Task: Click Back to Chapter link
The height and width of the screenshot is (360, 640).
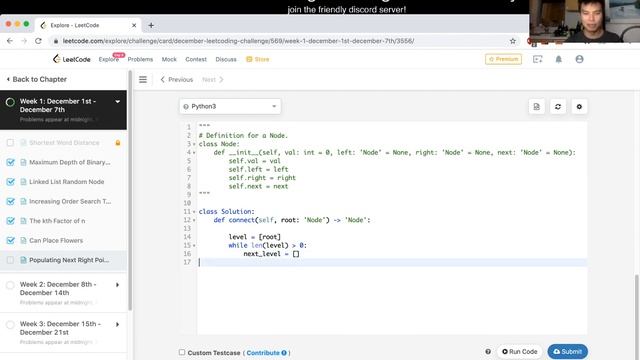Action: (x=36, y=79)
